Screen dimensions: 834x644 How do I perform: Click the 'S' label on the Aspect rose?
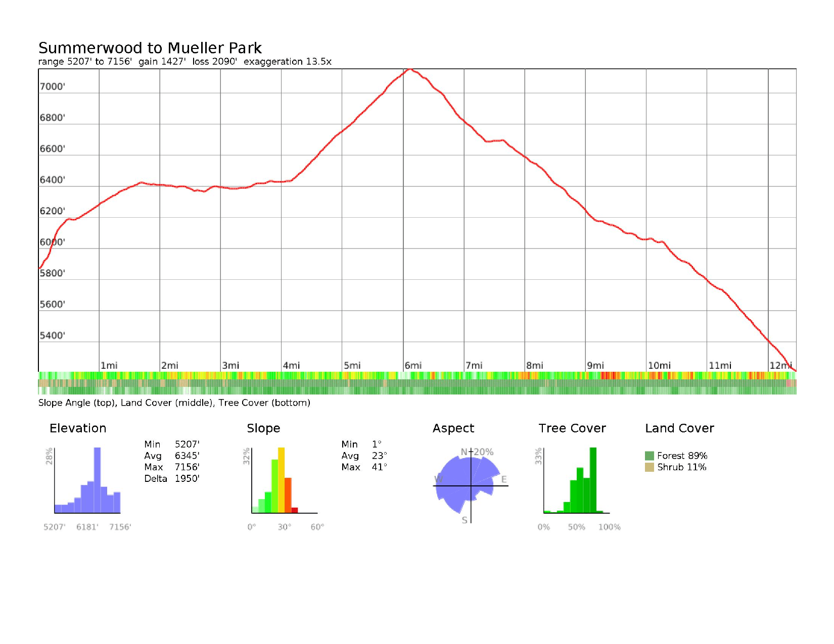click(465, 520)
